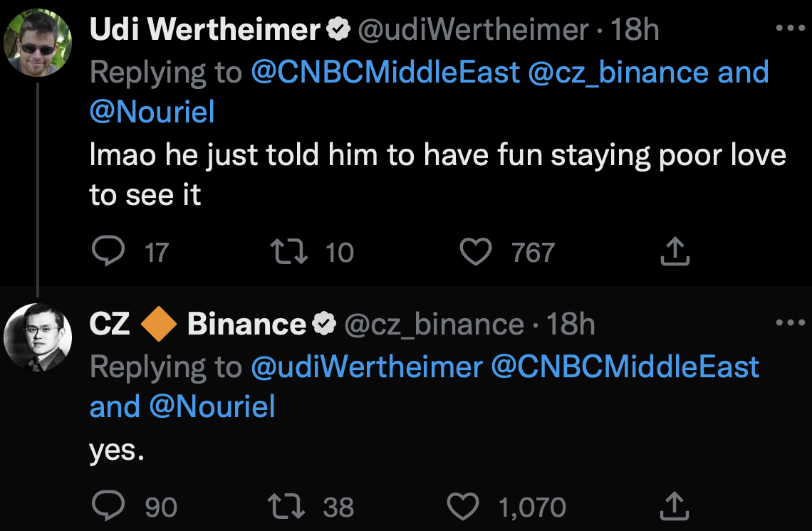The image size is (812, 531).
Task: Click @udiWertheimer mention in CZ's reply
Action: 367,367
